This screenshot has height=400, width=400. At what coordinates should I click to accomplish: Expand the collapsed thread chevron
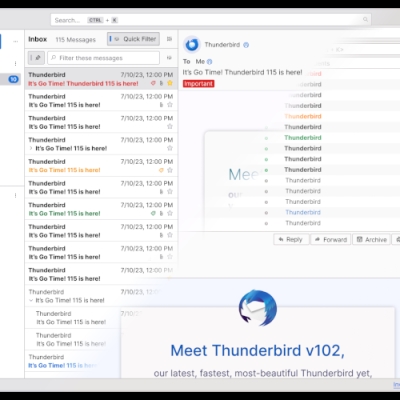[31, 148]
